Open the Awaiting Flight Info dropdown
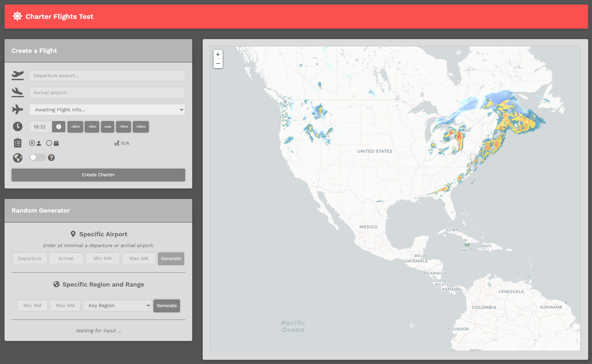This screenshot has height=364, width=592. pos(107,110)
